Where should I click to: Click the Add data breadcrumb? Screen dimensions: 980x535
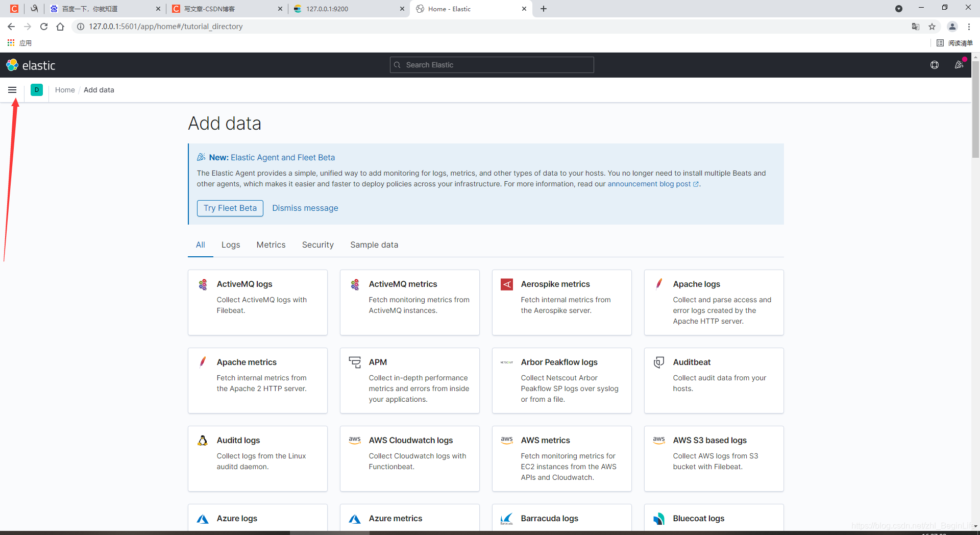[x=99, y=90]
